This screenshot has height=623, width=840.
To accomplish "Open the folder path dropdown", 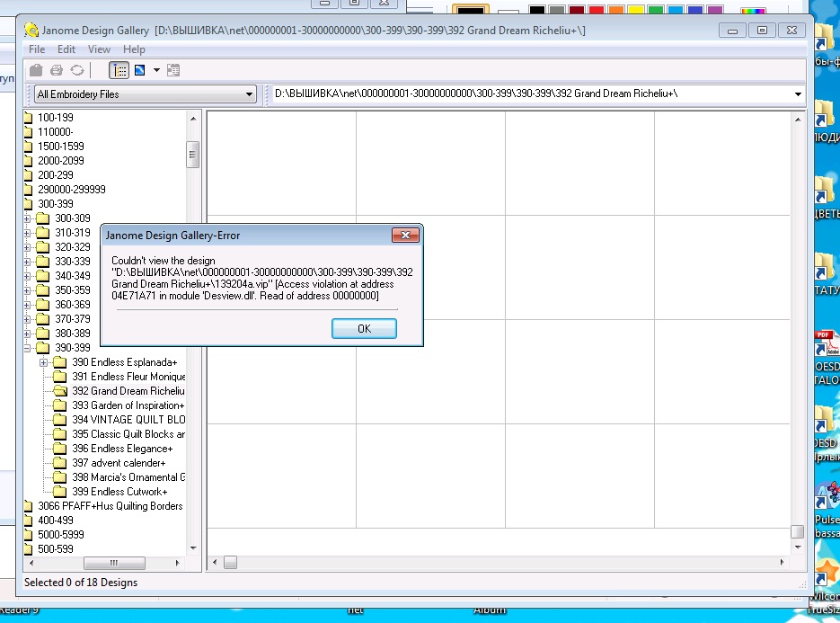I will 798,94.
